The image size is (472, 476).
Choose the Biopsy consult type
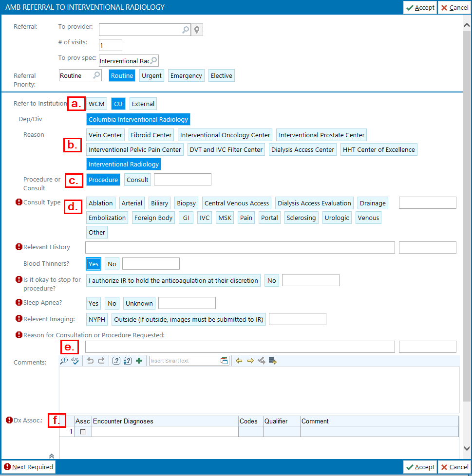click(186, 203)
